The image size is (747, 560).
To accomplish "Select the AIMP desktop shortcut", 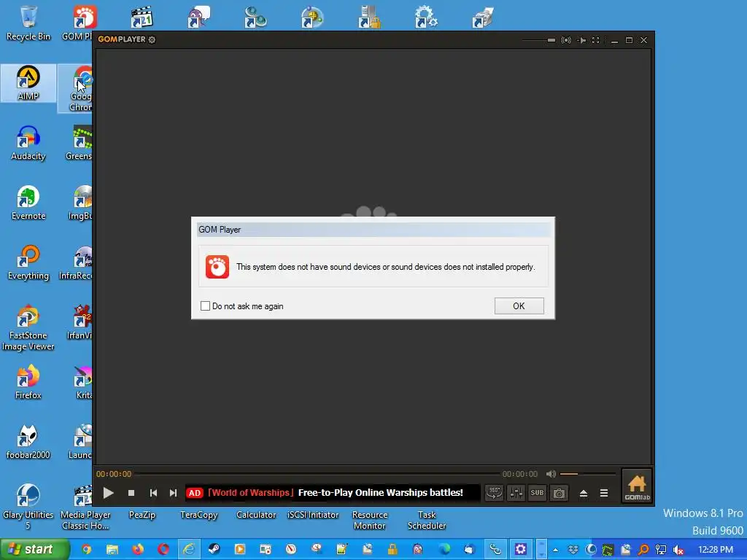I will click(28, 83).
